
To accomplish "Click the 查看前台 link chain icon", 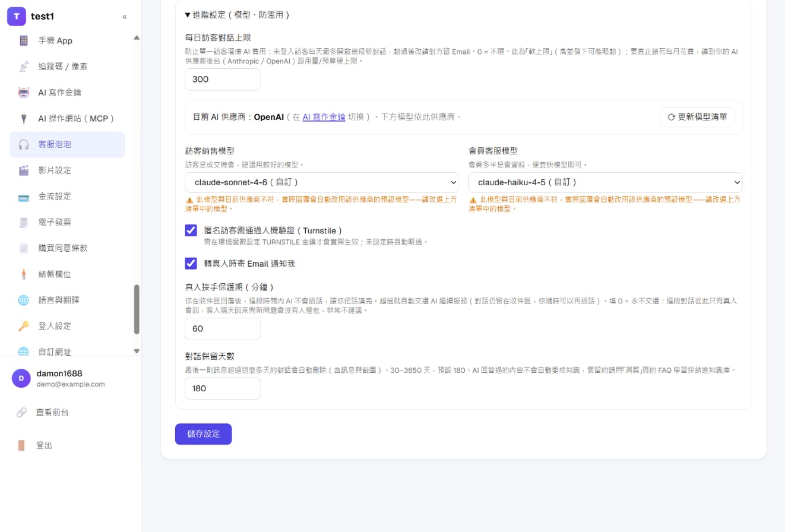I will pyautogui.click(x=21, y=412).
